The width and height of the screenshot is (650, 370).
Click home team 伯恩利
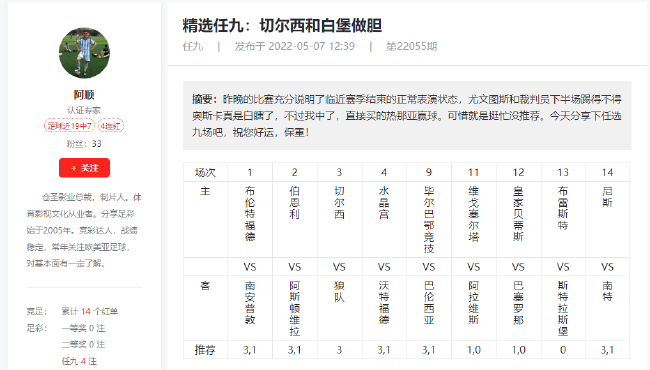coord(294,203)
